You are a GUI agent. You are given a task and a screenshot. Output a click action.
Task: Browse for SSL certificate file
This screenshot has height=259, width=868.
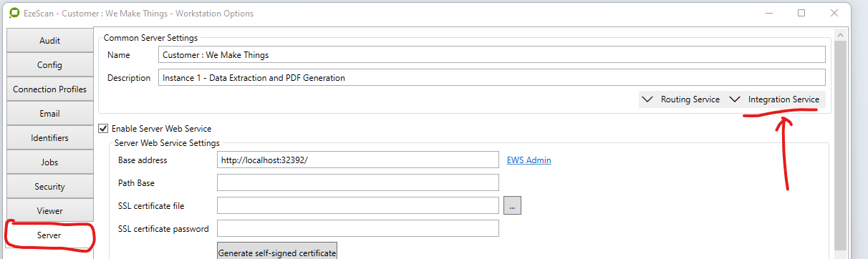click(x=512, y=206)
